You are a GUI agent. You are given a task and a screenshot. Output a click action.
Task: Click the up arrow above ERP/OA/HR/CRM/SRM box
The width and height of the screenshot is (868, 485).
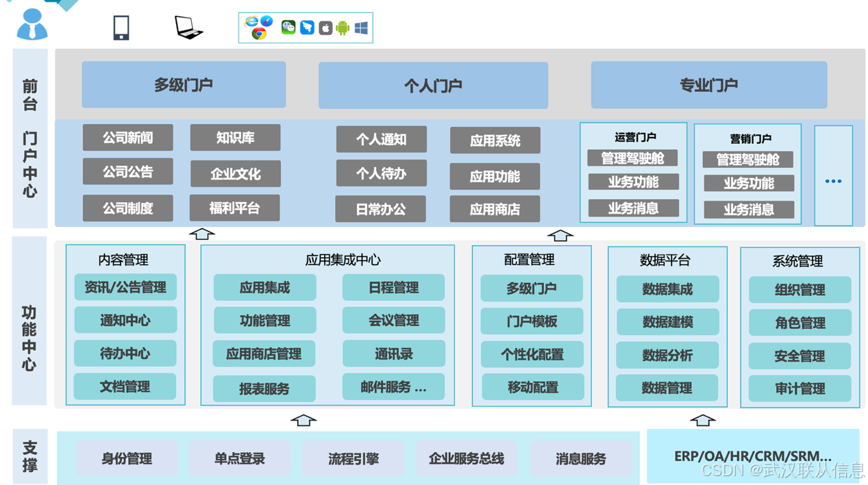tap(703, 419)
